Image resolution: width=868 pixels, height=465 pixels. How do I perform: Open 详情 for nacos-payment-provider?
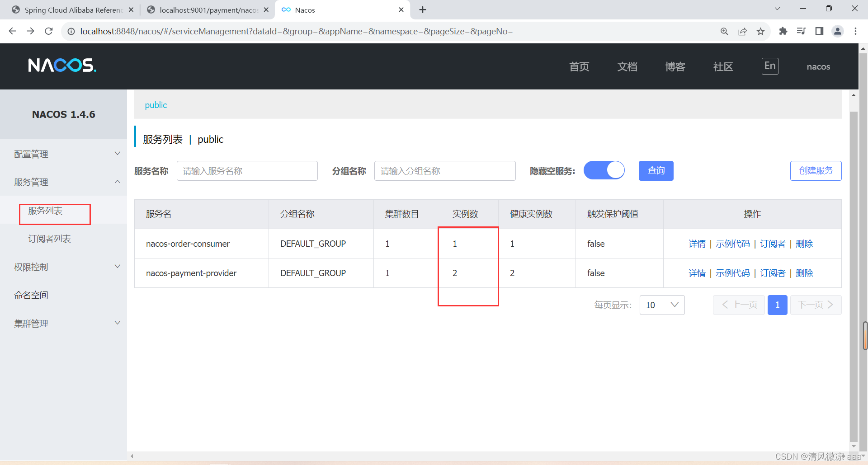697,273
